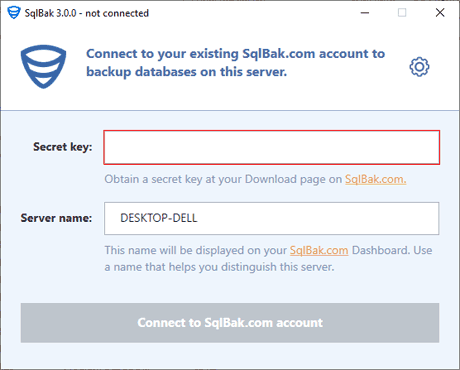460x370 pixels.
Task: Focus the Secret key input field
Action: point(272,147)
